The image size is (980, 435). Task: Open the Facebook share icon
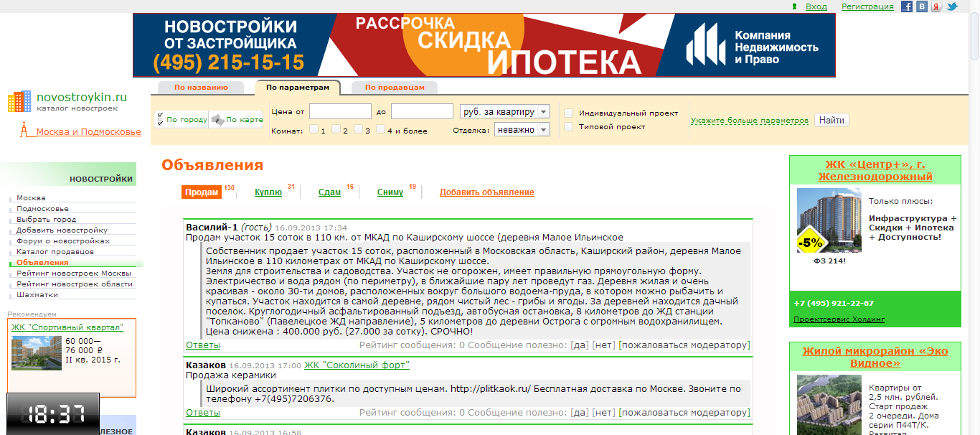pos(907,6)
